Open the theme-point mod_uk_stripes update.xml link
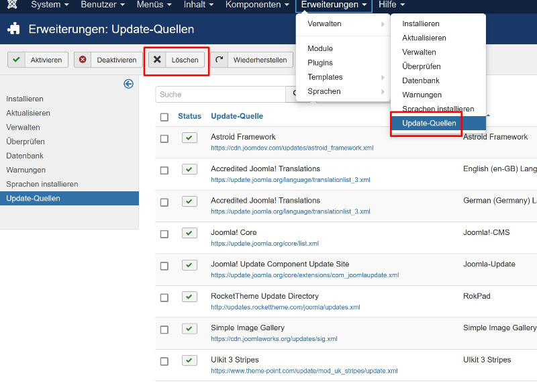 tap(305, 371)
